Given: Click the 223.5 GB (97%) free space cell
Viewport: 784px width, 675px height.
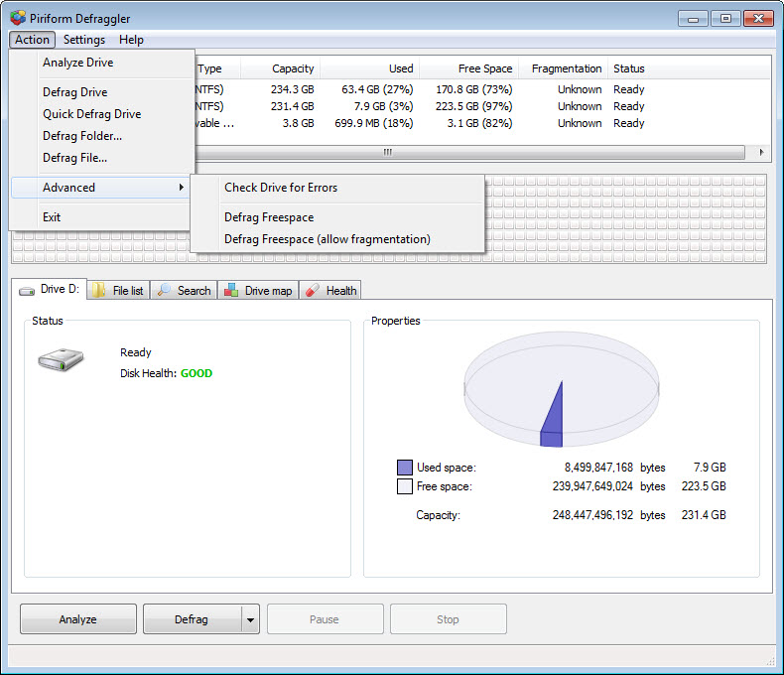Looking at the screenshot, I should click(x=474, y=106).
